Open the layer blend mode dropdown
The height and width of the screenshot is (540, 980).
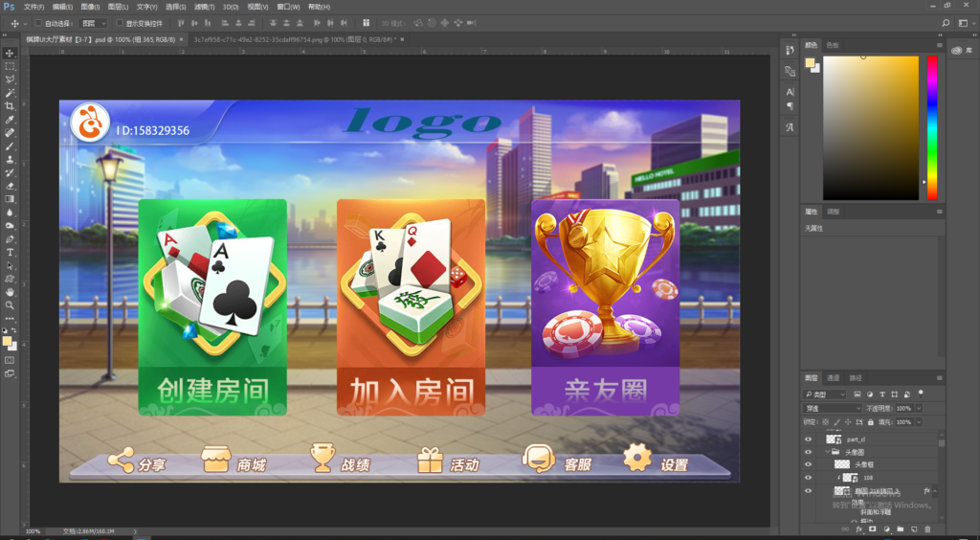(833, 408)
